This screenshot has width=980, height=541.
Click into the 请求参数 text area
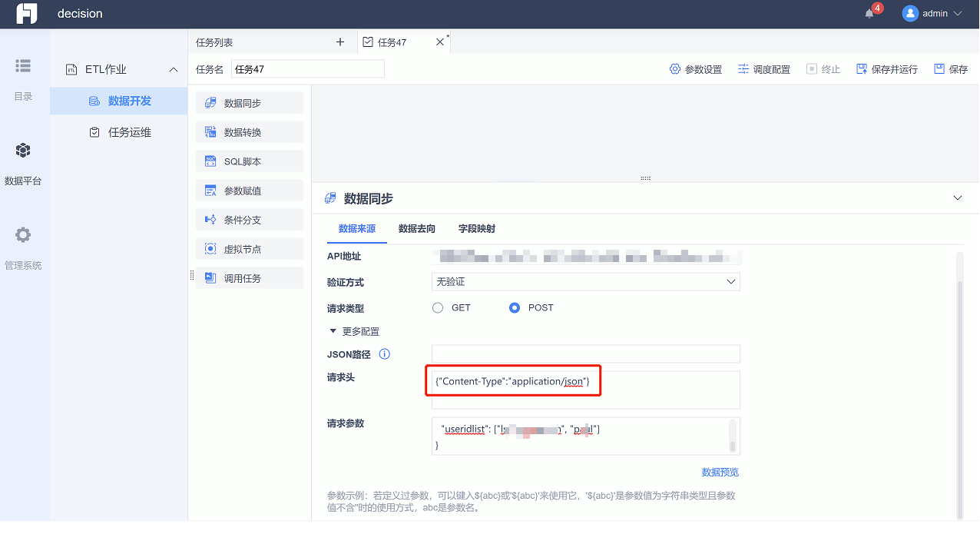[586, 436]
